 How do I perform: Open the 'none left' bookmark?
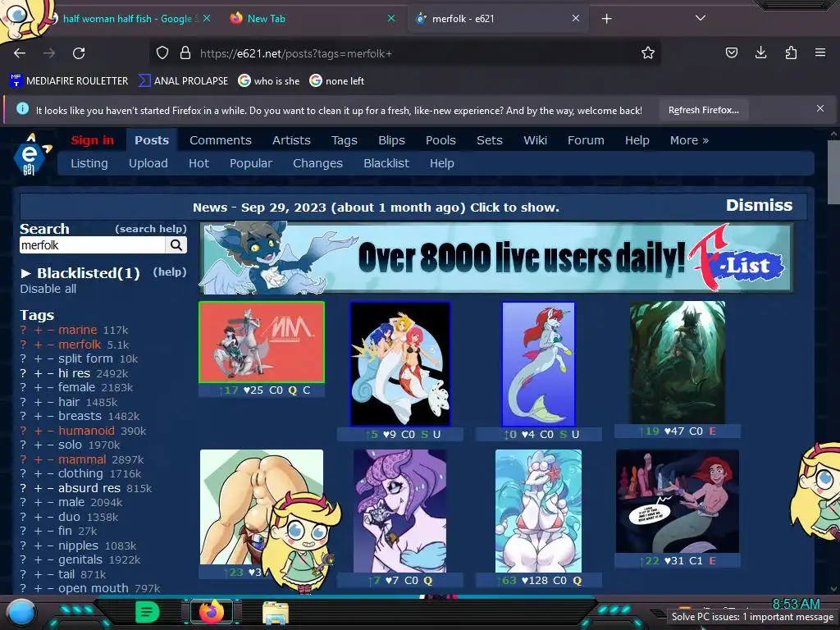pyautogui.click(x=337, y=81)
